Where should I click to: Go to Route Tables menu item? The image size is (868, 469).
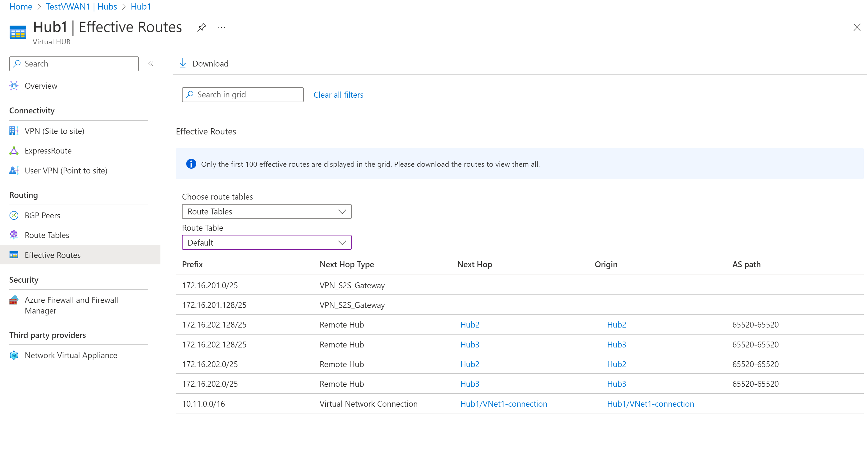click(x=47, y=235)
